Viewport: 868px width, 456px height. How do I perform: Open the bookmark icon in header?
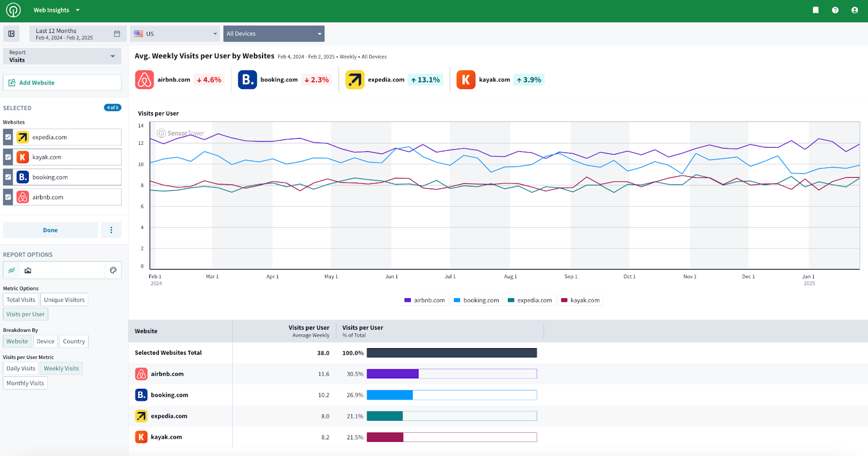[x=815, y=10]
